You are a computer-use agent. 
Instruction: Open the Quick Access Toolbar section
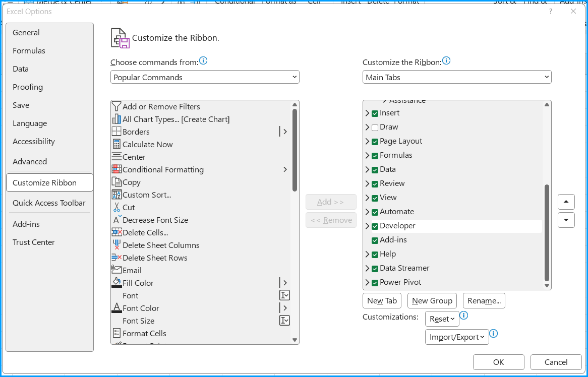point(49,203)
